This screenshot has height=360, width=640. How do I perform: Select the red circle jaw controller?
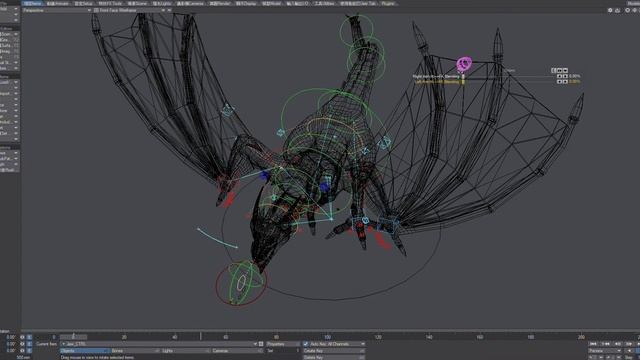point(241,284)
